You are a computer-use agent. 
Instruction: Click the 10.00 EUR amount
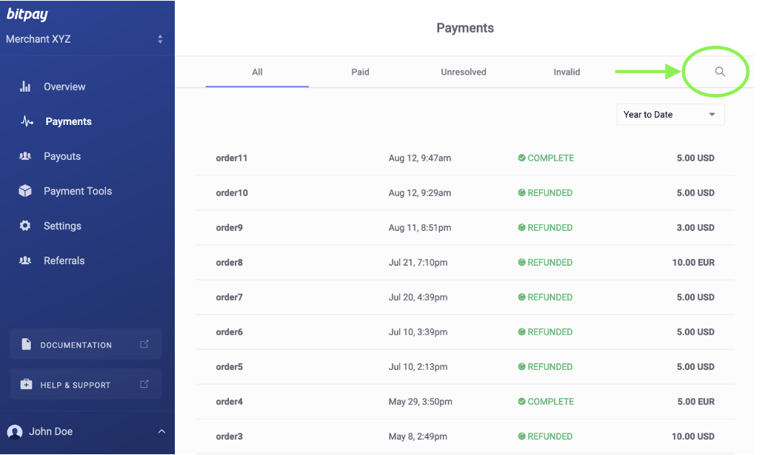coord(693,263)
